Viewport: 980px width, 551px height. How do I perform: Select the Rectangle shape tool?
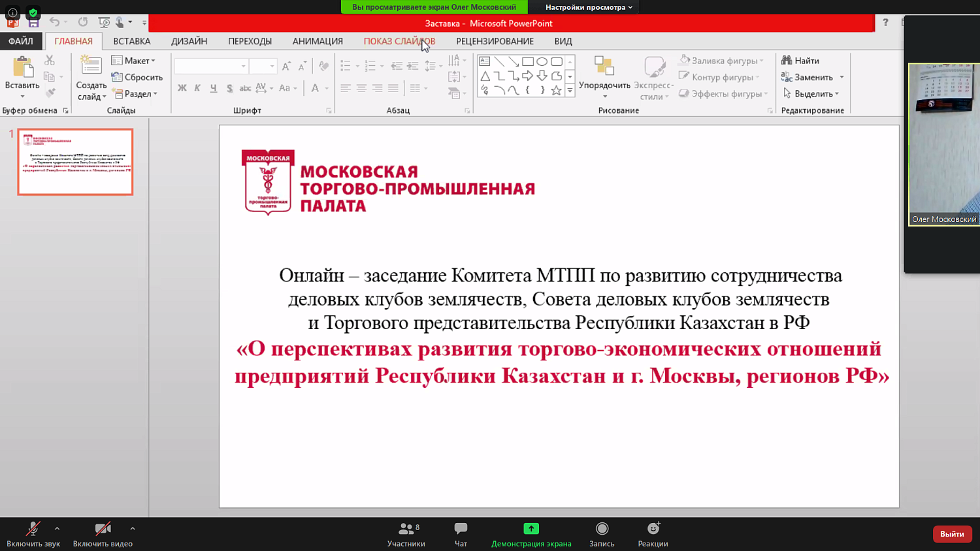528,61
